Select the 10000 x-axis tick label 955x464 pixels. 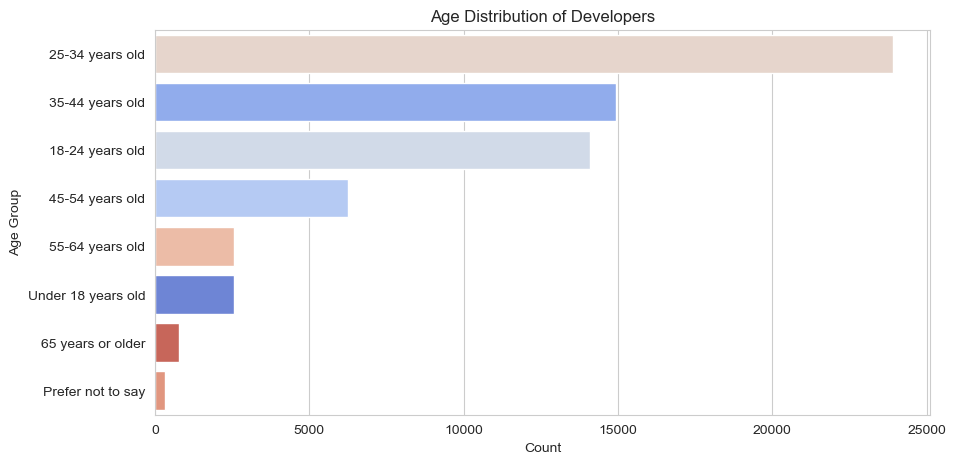pyautogui.click(x=464, y=429)
